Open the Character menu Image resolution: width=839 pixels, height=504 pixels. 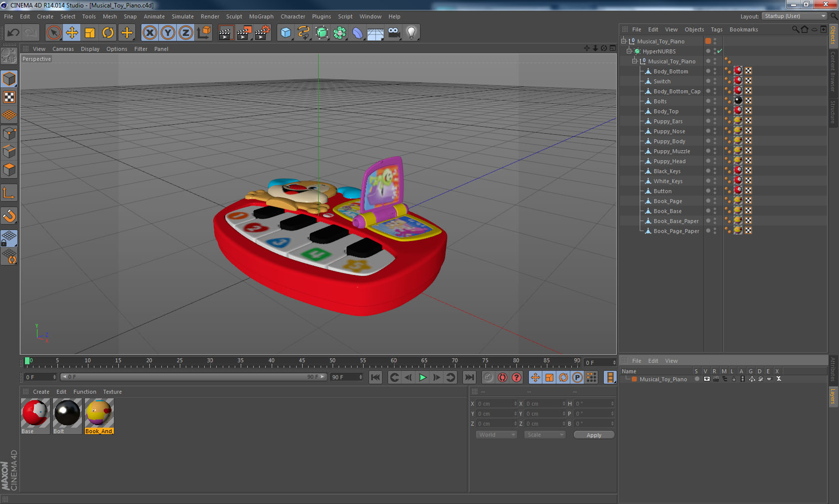(293, 16)
